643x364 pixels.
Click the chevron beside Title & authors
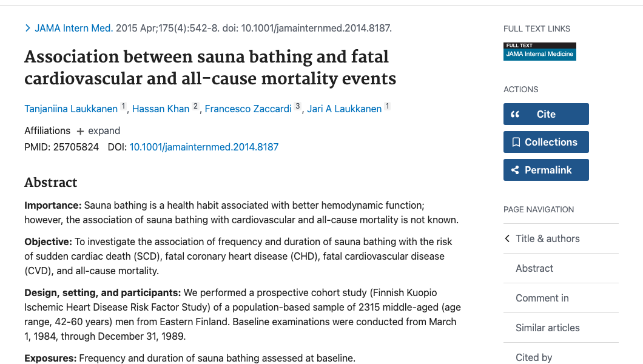[x=507, y=238]
